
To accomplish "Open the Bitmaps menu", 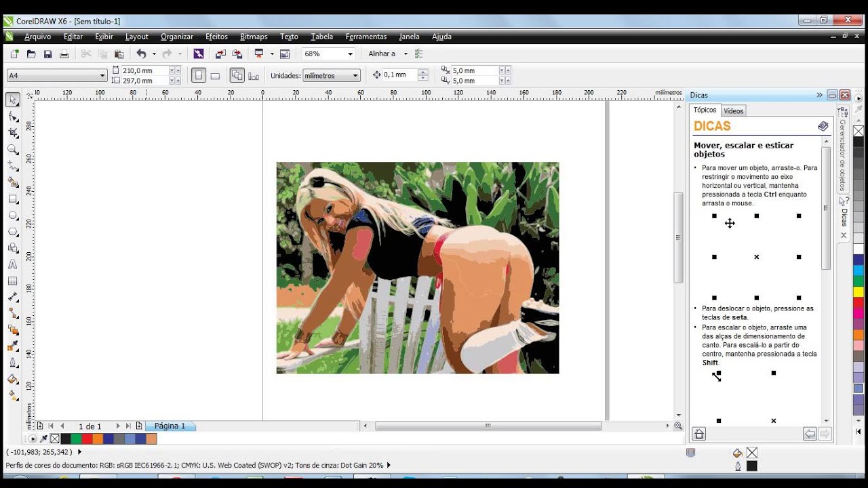I will [x=254, y=37].
